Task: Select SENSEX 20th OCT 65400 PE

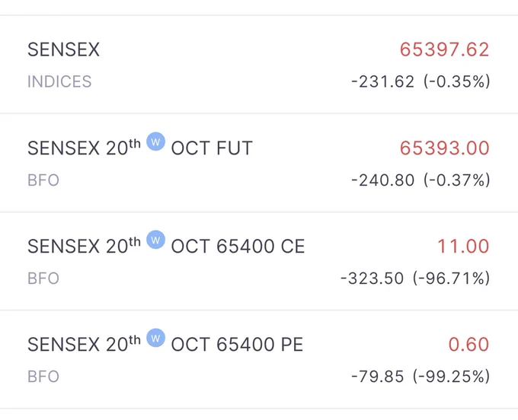Action: pyautogui.click(x=259, y=359)
